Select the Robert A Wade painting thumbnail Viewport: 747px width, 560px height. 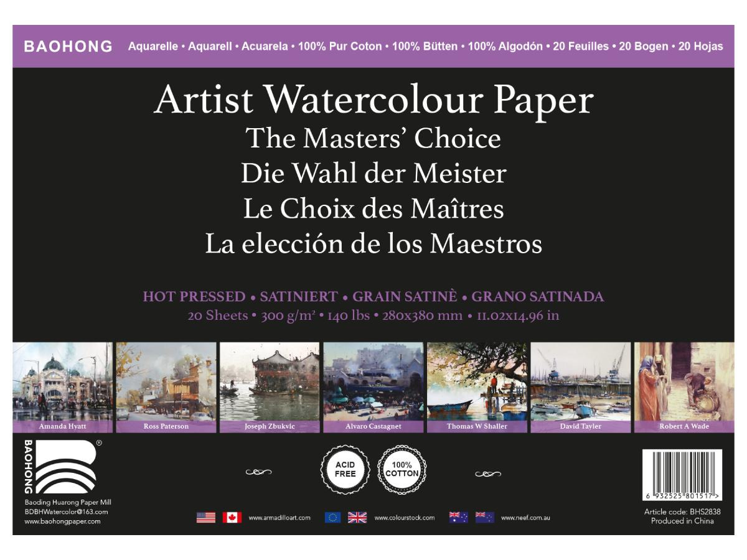pyautogui.click(x=684, y=383)
